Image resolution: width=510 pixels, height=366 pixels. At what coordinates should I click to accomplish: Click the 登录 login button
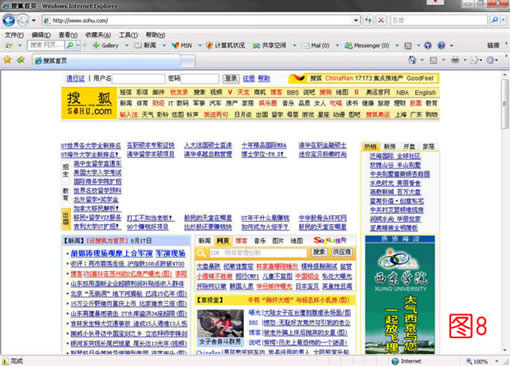click(231, 78)
